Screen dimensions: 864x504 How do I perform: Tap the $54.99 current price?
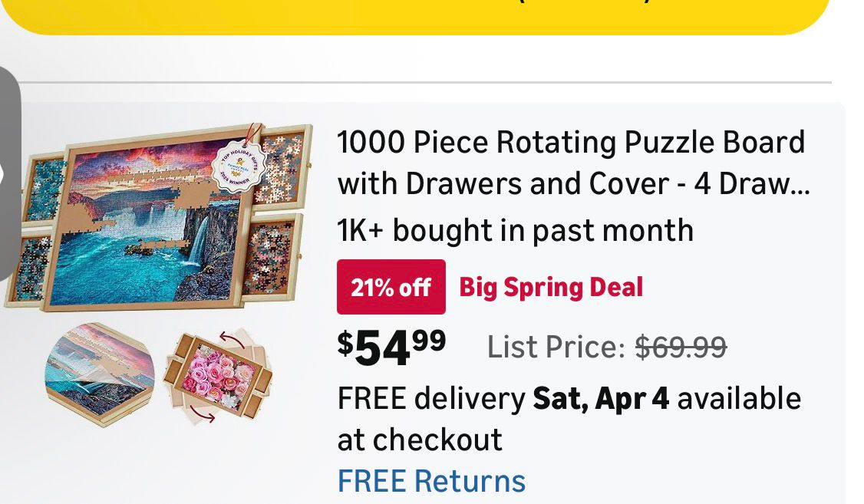pos(391,347)
